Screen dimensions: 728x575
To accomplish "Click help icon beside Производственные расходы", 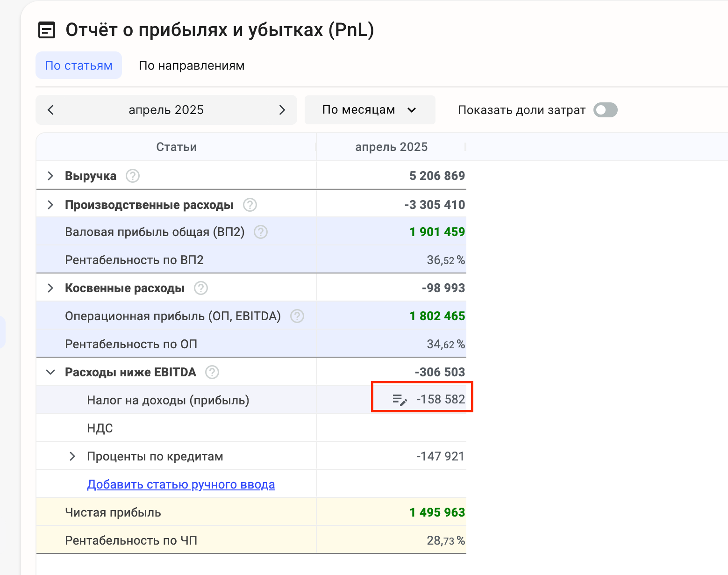I will pos(250,205).
